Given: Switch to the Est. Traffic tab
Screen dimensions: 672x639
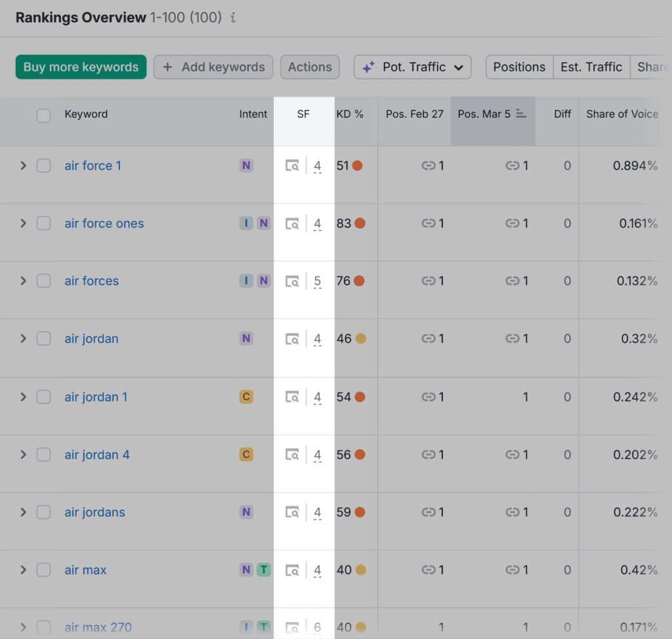Looking at the screenshot, I should click(x=591, y=66).
